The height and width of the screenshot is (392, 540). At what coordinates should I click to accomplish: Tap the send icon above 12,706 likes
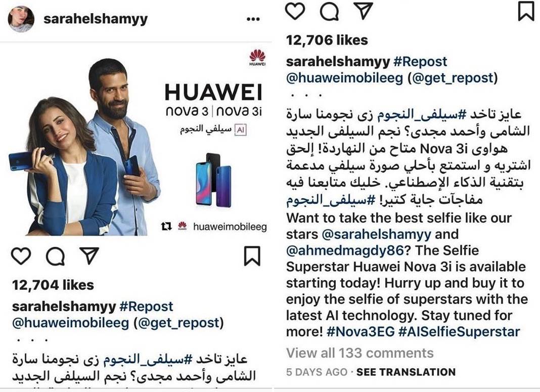pos(364,11)
